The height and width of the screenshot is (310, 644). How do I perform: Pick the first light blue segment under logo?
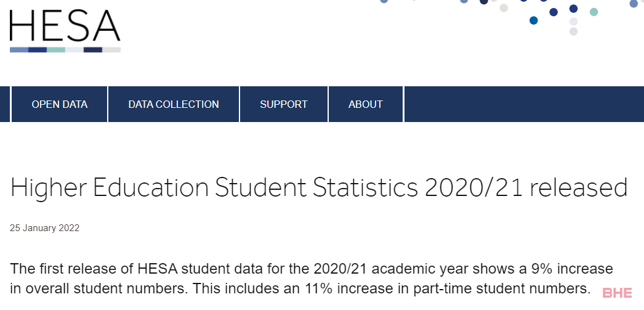(x=19, y=50)
